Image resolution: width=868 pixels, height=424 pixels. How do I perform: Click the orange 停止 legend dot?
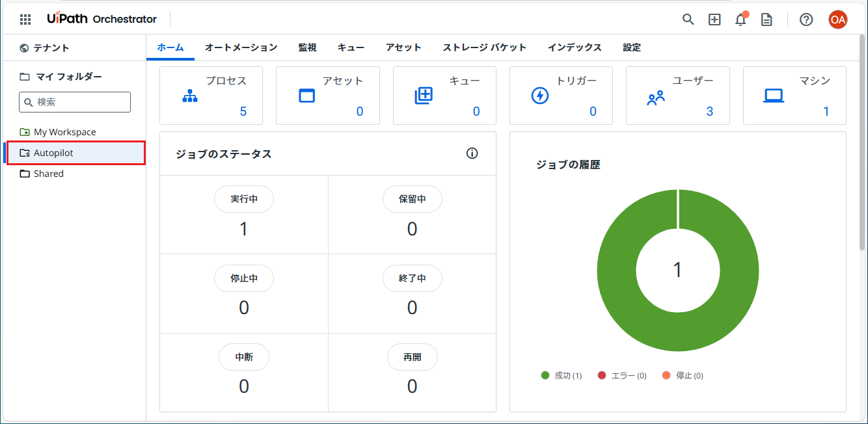[x=666, y=375]
